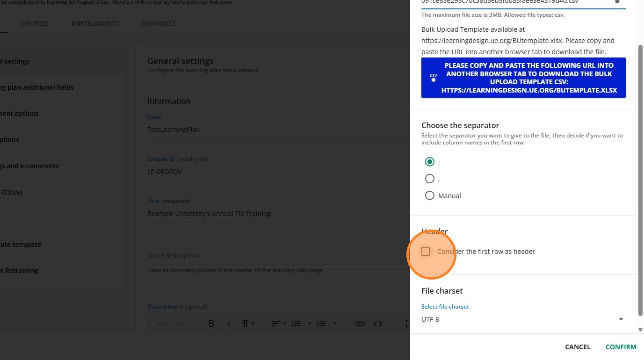Viewport: 644px width, 360px height.
Task: Click the 'Information' section heading
Action: pos(169,101)
